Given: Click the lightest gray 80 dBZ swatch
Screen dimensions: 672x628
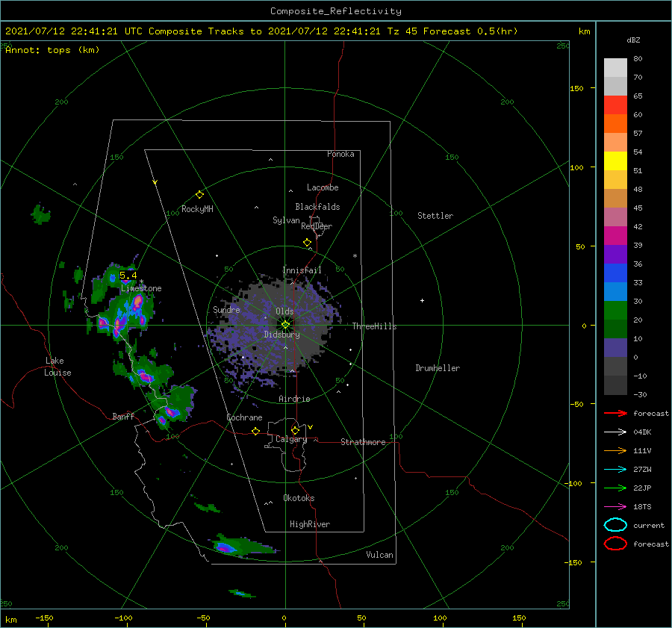Looking at the screenshot, I should coord(615,68).
